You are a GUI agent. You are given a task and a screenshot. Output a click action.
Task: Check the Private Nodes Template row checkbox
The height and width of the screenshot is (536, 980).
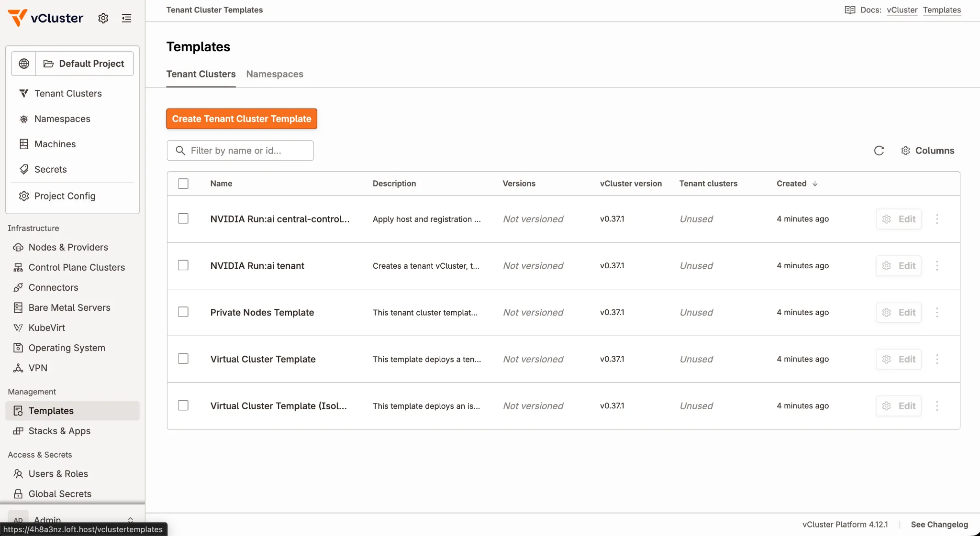183,312
